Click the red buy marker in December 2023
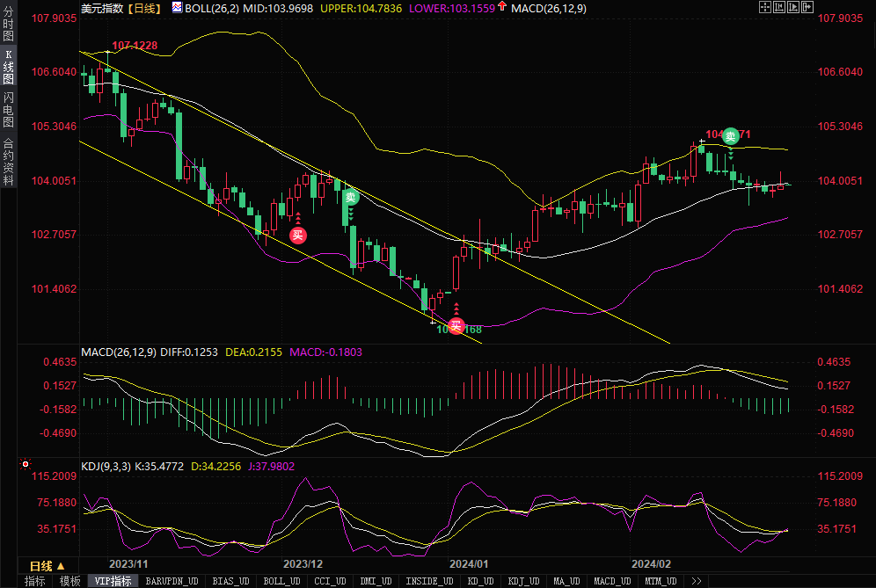876x588 pixels. point(298,235)
